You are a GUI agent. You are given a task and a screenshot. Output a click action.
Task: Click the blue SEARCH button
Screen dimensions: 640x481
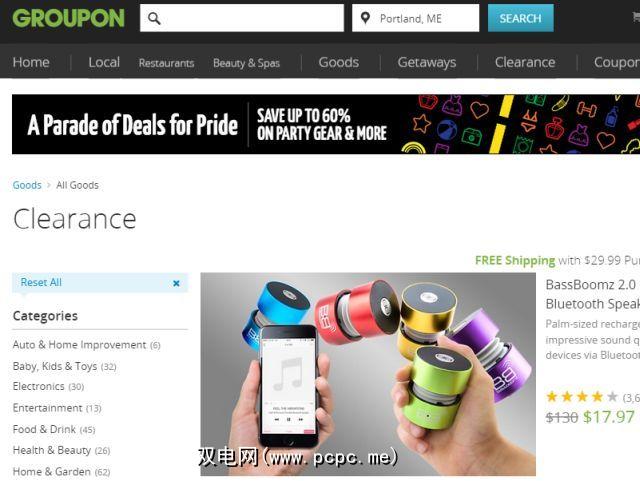pyautogui.click(x=521, y=18)
